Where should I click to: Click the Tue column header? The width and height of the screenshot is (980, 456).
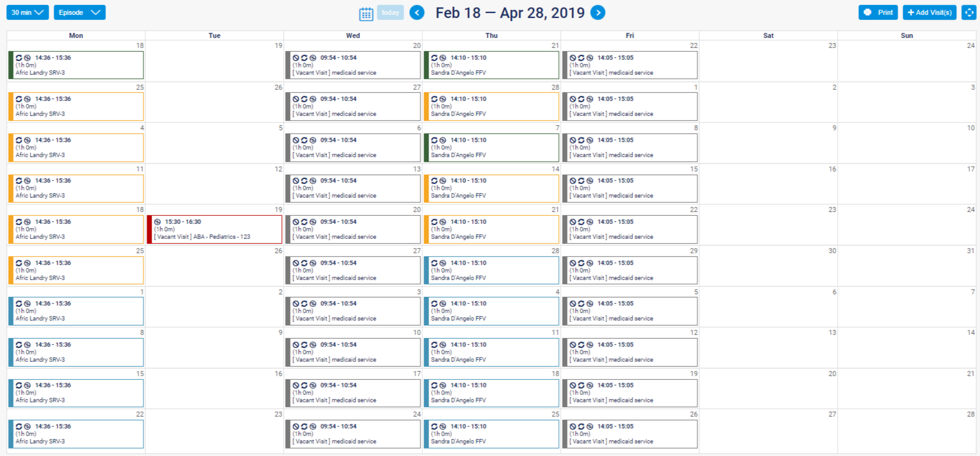(215, 36)
